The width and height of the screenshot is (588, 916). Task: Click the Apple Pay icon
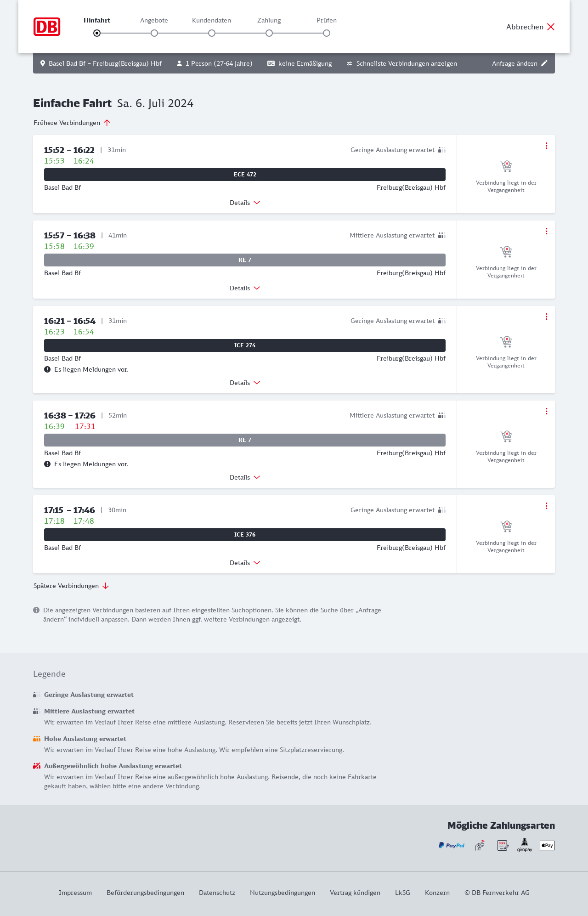pyautogui.click(x=547, y=845)
